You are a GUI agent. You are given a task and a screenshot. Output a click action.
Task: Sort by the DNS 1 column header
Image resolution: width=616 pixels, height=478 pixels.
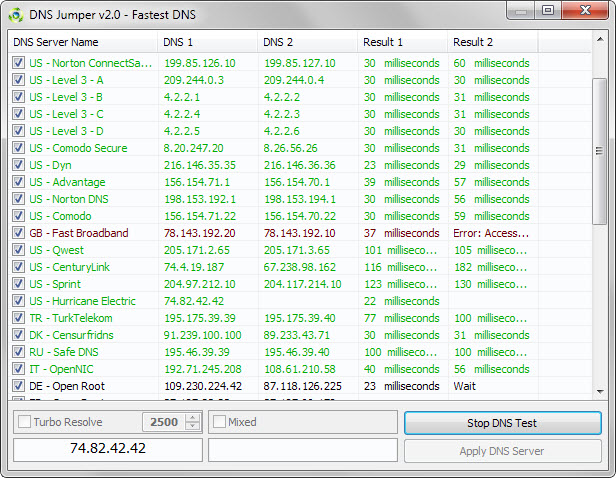208,42
